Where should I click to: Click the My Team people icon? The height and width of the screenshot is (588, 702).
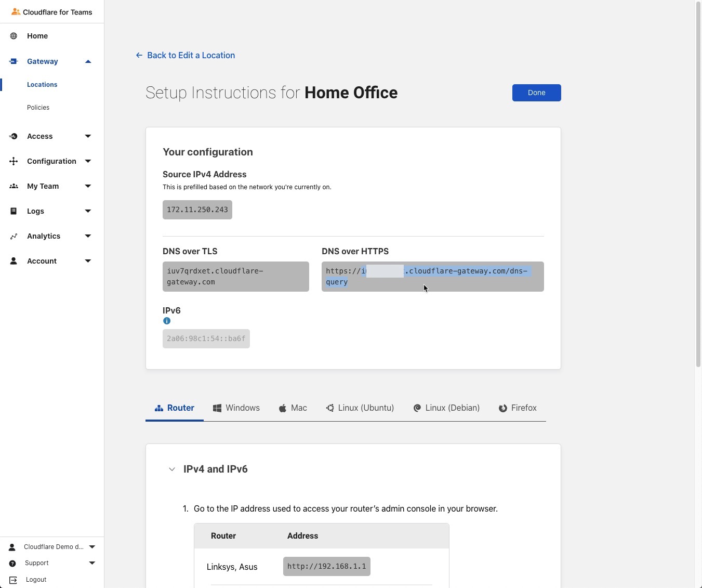pyautogui.click(x=14, y=186)
